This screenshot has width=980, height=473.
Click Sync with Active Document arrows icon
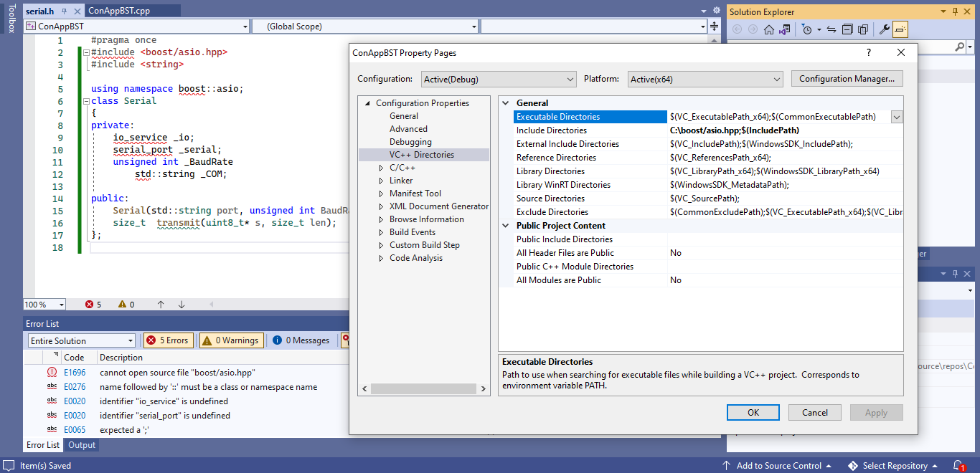tap(831, 29)
